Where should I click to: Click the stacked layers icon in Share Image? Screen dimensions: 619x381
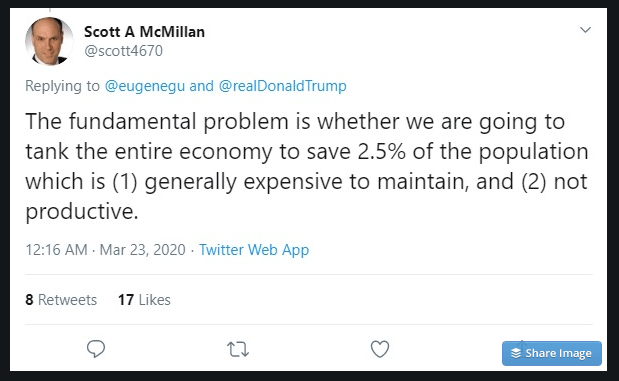[516, 353]
